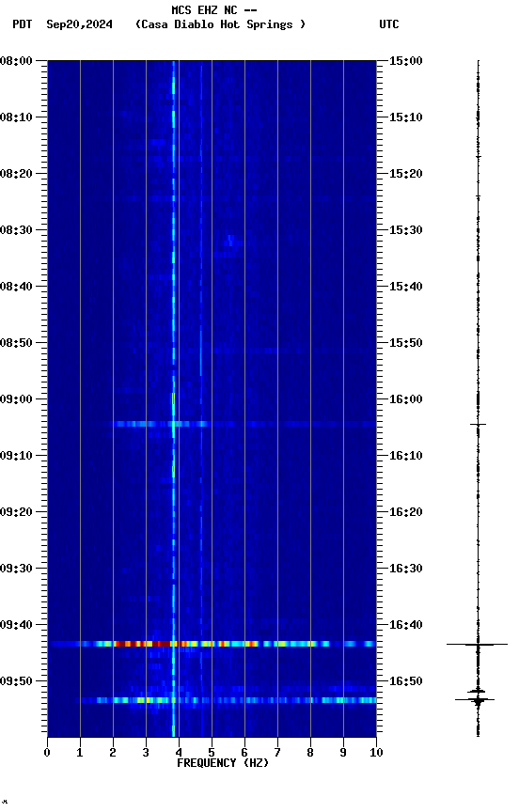Click the 16:10 UTC time label
This screenshot has width=519, height=812.
(405, 456)
